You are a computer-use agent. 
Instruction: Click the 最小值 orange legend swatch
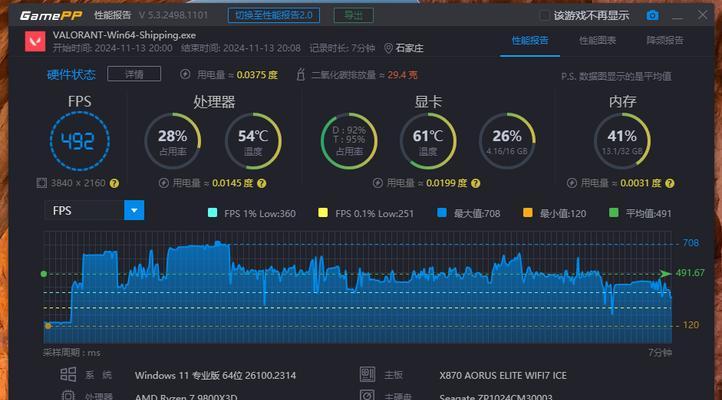point(528,213)
